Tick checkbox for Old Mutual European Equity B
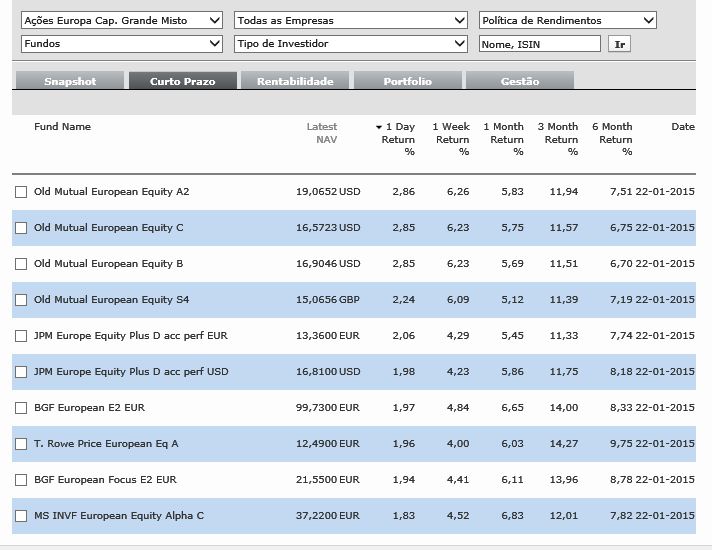The width and height of the screenshot is (712, 550). 21,264
